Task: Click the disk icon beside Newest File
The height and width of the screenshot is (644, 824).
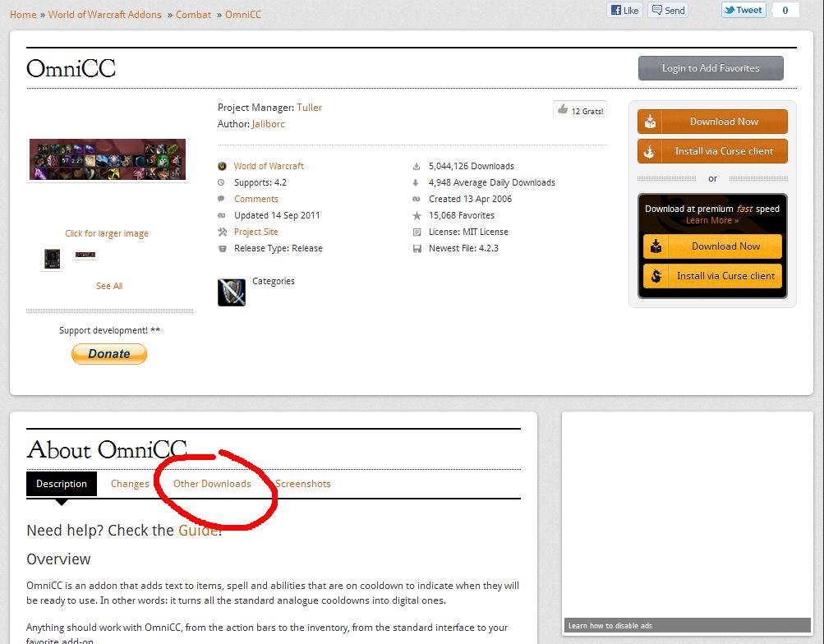Action: 417,248
